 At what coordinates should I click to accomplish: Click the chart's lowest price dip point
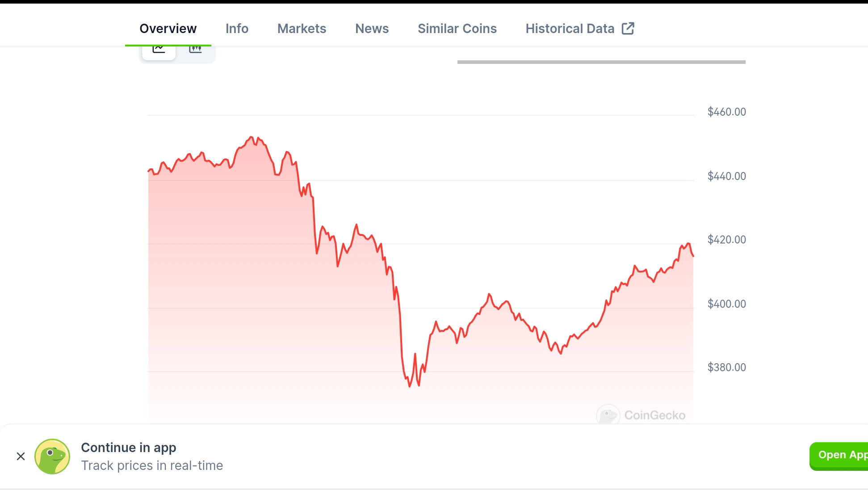click(x=410, y=386)
